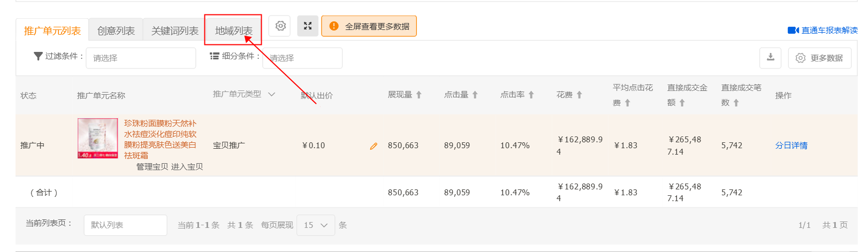Click the 合计 row label

point(44,193)
